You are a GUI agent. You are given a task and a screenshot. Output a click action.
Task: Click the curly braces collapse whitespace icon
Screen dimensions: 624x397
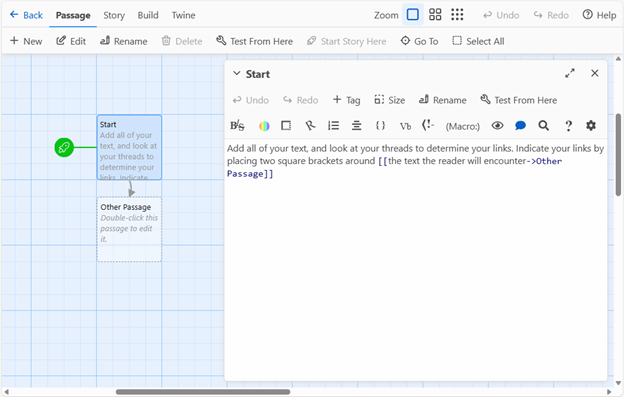click(380, 126)
